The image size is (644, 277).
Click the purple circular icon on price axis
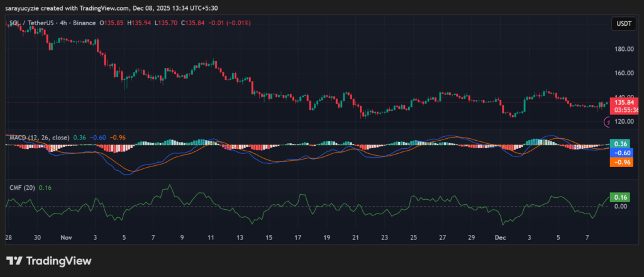608,122
